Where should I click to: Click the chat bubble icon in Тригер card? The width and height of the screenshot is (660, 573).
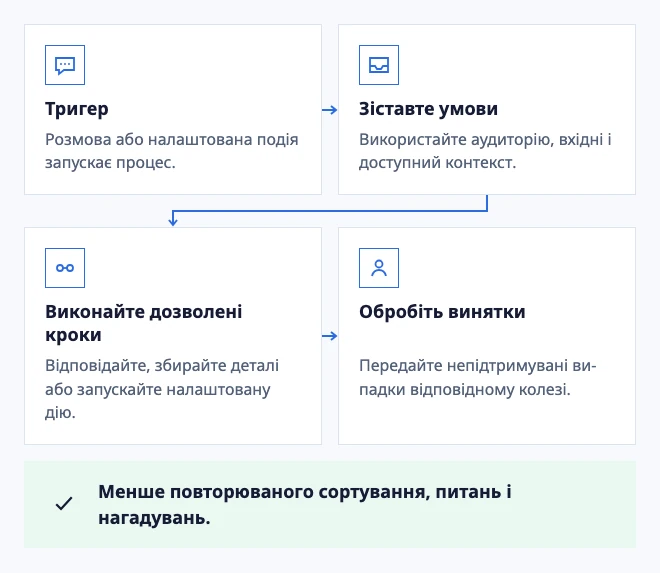(65, 65)
